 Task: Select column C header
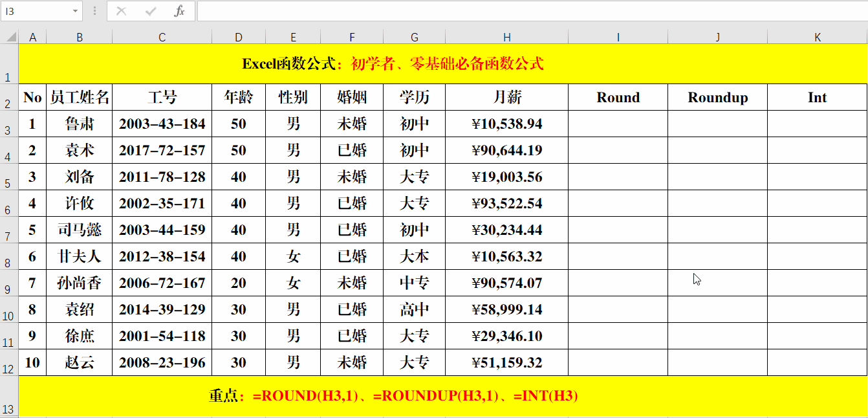coord(162,38)
